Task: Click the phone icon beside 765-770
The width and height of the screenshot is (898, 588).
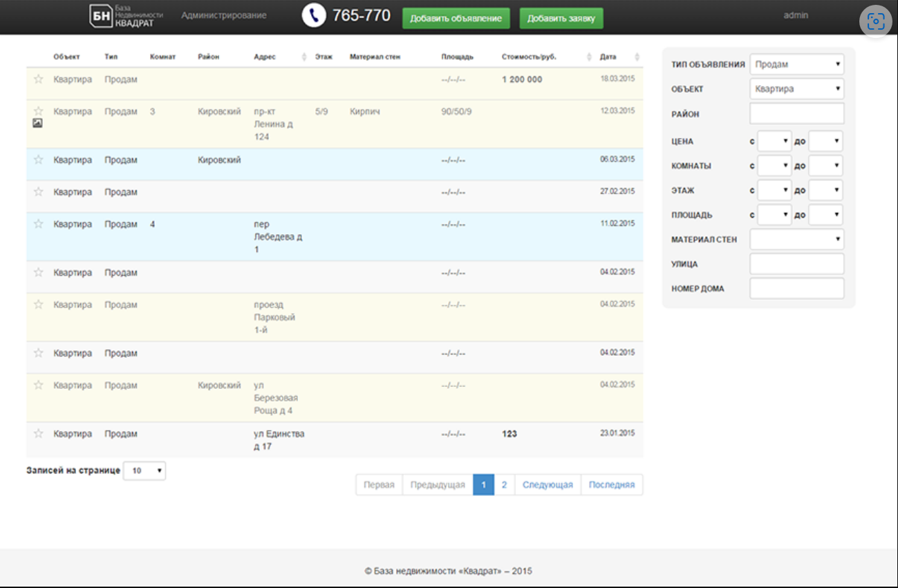Action: tap(314, 16)
